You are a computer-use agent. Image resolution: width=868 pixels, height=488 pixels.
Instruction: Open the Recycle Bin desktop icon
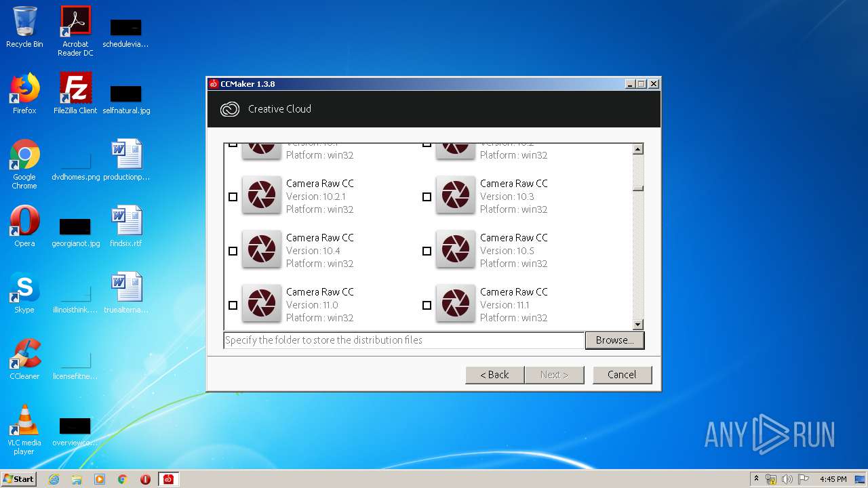tap(24, 27)
